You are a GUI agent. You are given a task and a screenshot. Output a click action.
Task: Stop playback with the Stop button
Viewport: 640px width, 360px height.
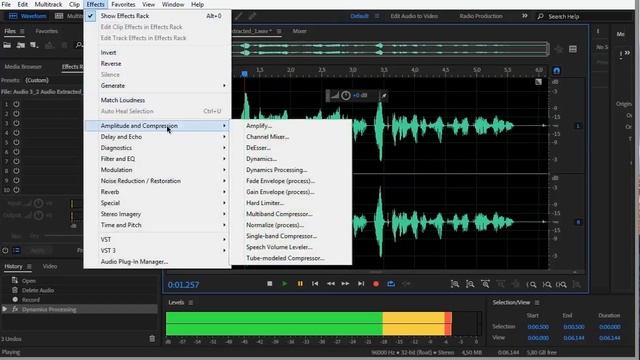269,284
